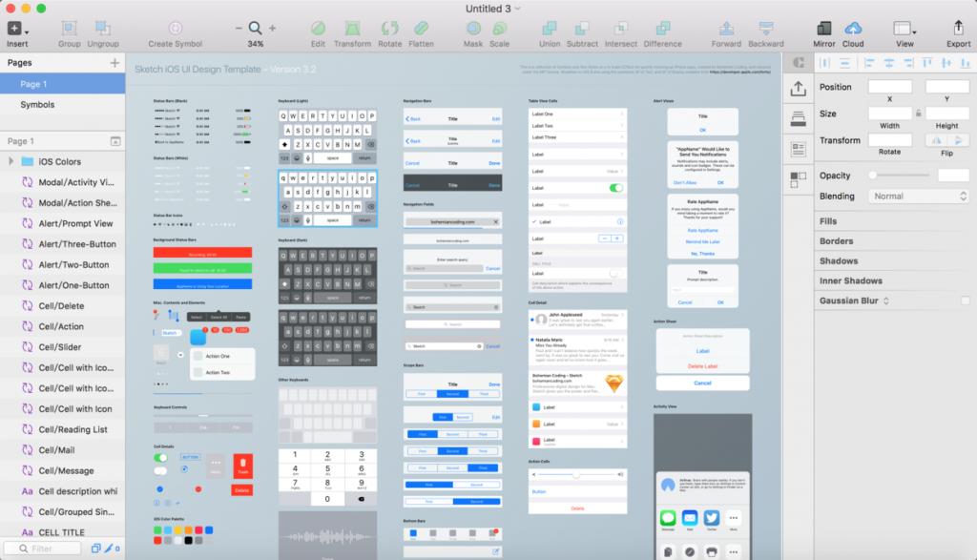Screen dimensions: 977x560
Task: Open the Untitled 3 document title menu
Action: [488, 7]
